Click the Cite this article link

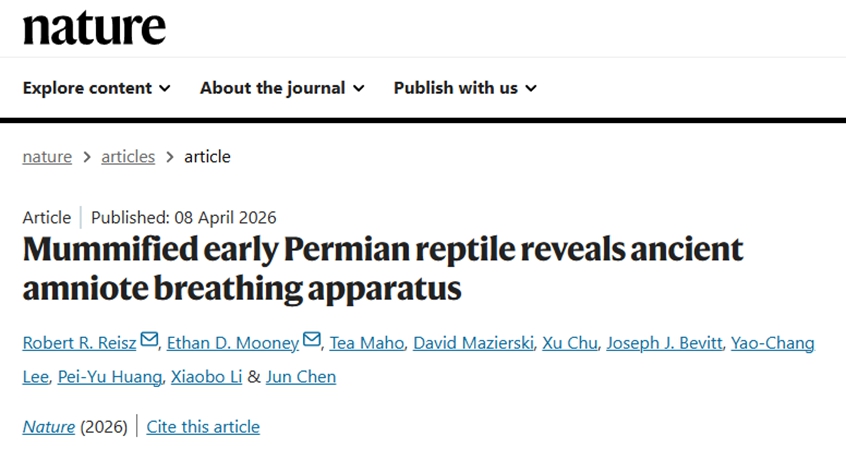(203, 426)
